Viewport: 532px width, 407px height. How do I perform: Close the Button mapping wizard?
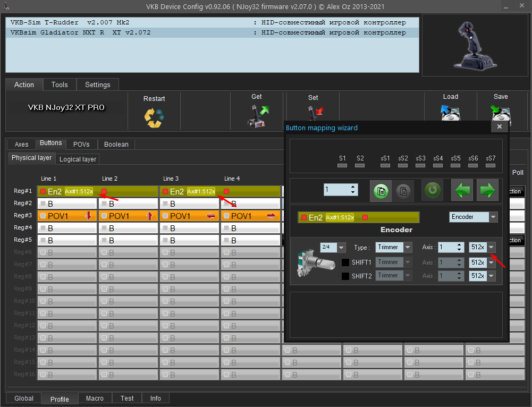click(500, 126)
